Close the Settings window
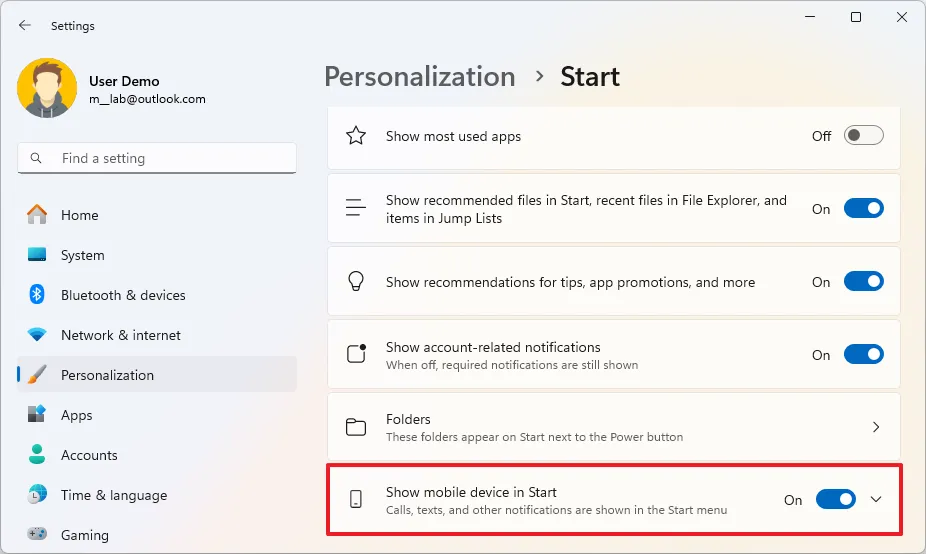926x554 pixels. click(901, 17)
